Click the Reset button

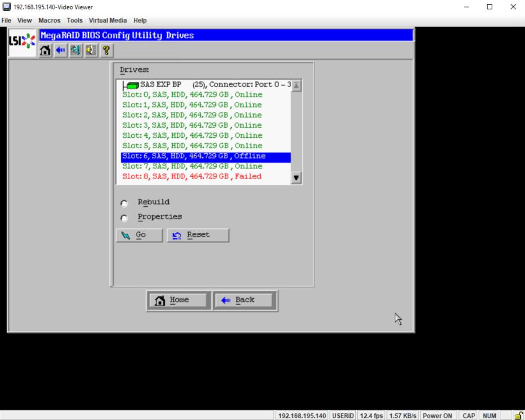198,235
